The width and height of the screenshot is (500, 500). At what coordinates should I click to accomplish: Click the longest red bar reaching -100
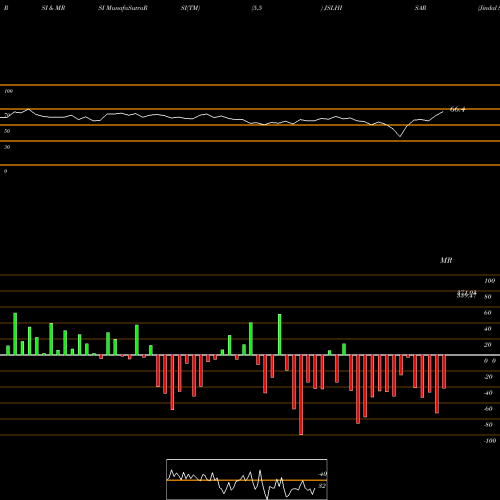point(301,395)
